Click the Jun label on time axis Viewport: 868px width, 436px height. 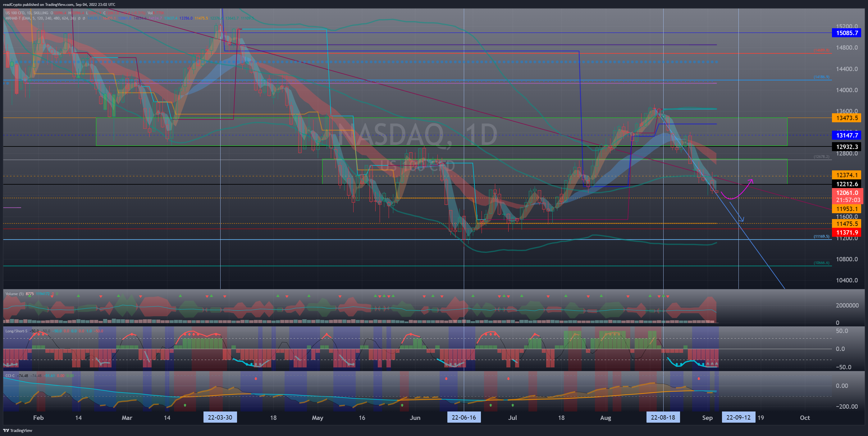[x=415, y=417]
